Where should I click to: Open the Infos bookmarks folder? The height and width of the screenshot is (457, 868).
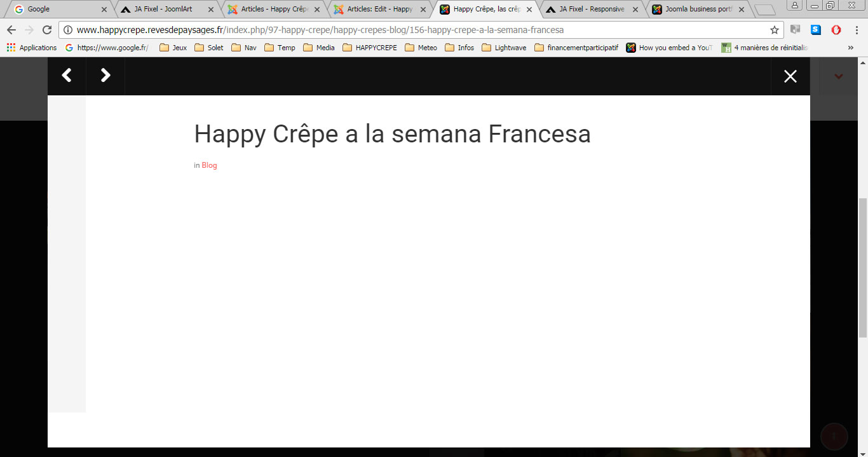click(459, 48)
